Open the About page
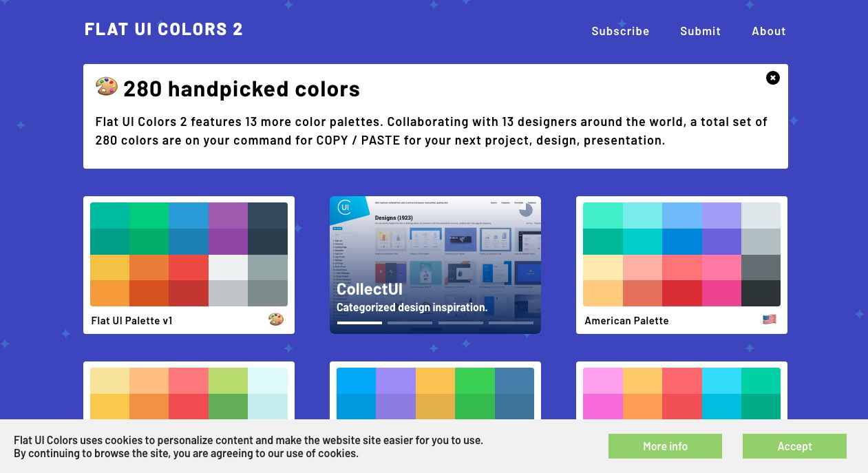This screenshot has height=473, width=868. tap(769, 31)
